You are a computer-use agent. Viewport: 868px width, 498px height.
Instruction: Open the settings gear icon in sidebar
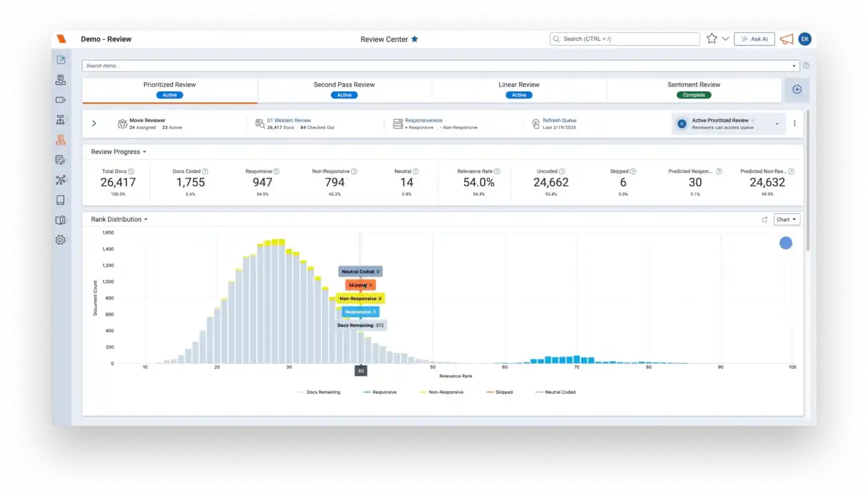(61, 240)
